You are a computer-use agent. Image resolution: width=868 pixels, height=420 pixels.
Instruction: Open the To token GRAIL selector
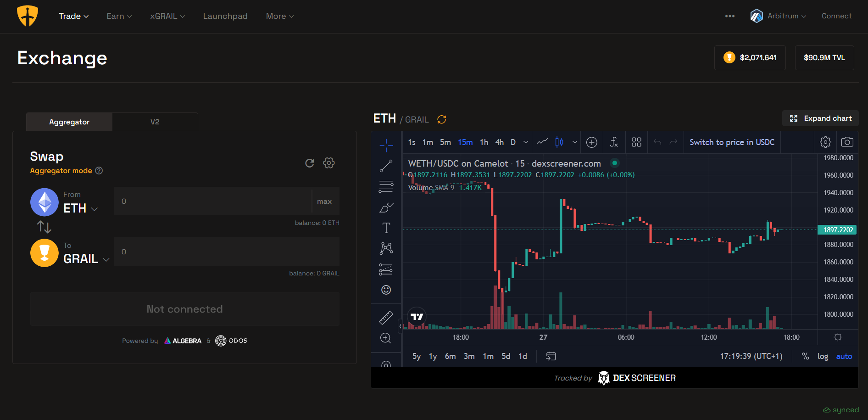coord(86,259)
